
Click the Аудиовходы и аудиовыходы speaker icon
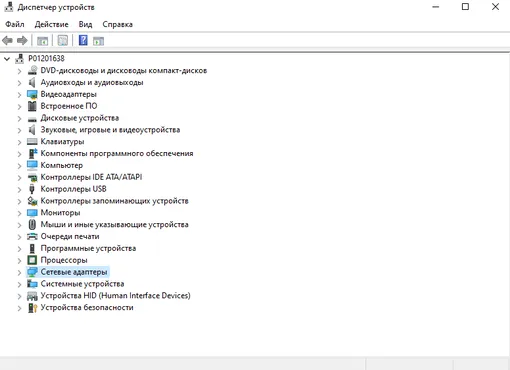32,82
